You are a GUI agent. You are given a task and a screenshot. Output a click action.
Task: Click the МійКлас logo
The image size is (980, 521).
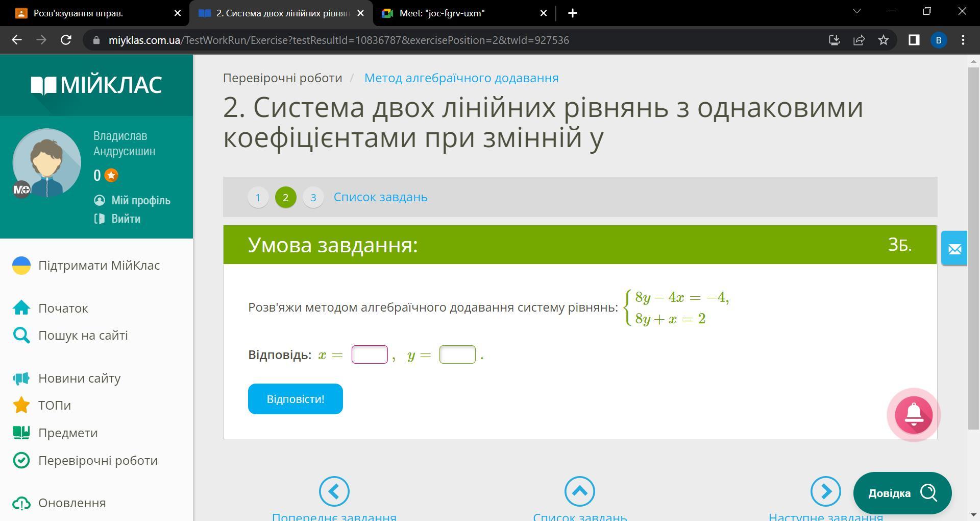pos(96,85)
